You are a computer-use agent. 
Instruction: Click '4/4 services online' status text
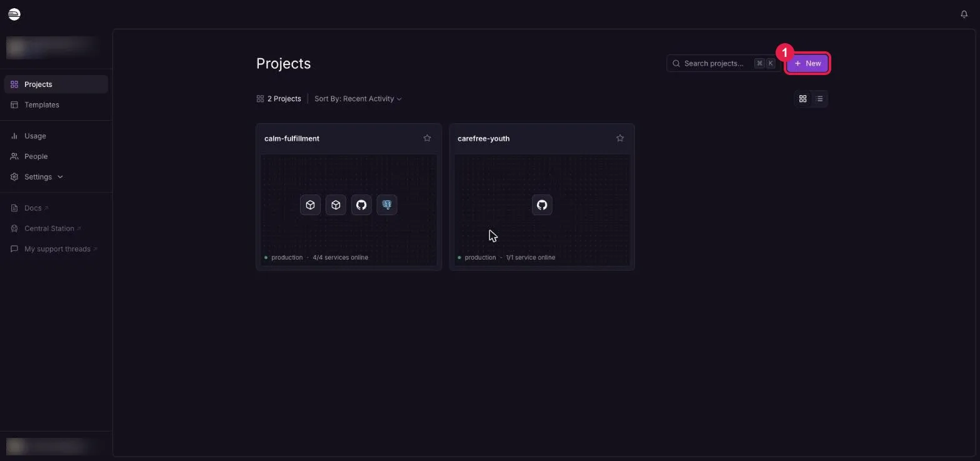tap(340, 258)
